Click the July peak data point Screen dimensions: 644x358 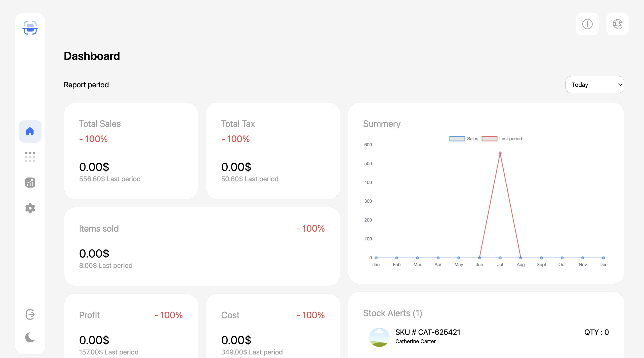point(500,153)
